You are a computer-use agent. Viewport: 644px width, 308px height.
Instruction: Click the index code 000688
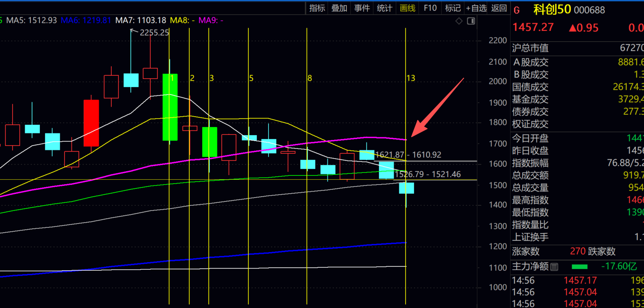590,10
